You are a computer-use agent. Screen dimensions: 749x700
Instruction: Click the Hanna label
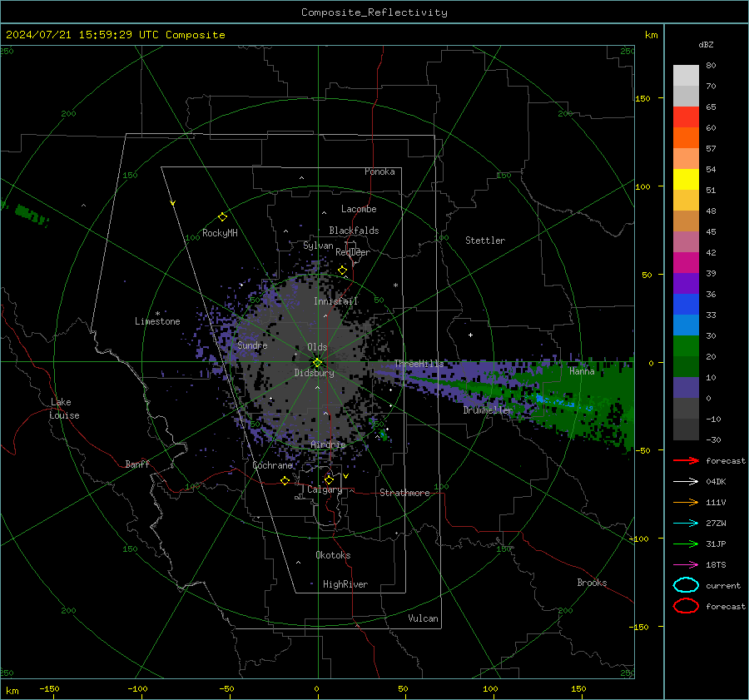tap(582, 371)
